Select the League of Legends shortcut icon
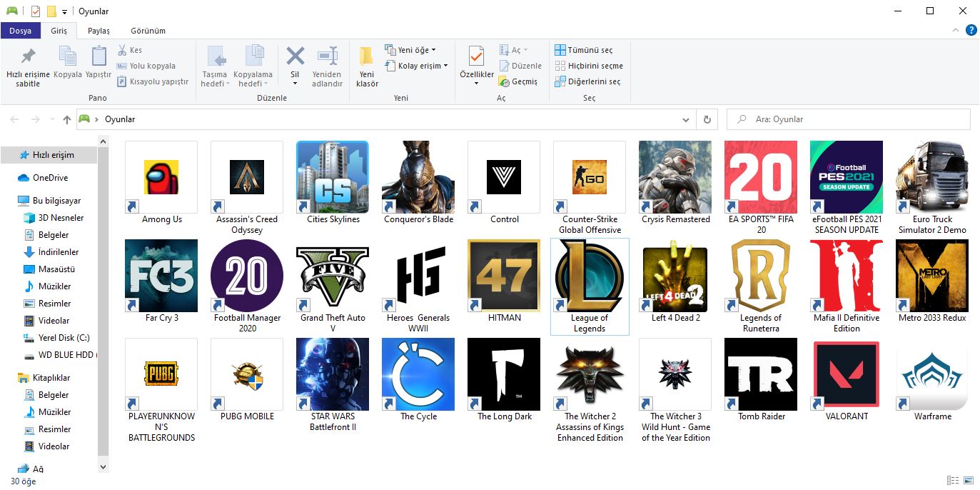 click(590, 276)
